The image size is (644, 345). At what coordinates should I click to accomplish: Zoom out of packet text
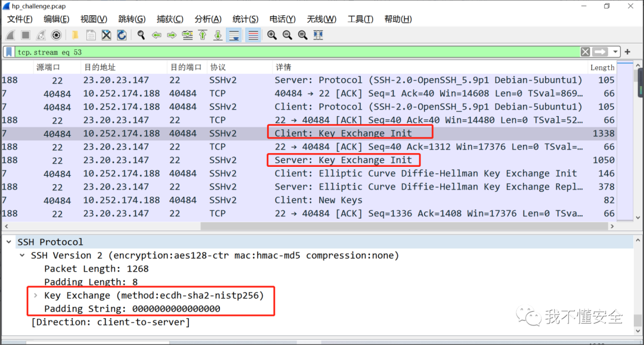287,35
